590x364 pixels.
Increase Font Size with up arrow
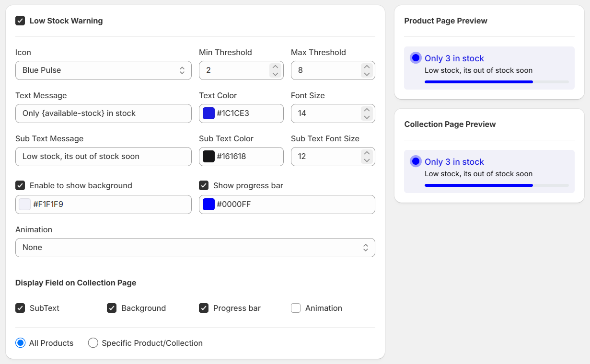(x=367, y=110)
